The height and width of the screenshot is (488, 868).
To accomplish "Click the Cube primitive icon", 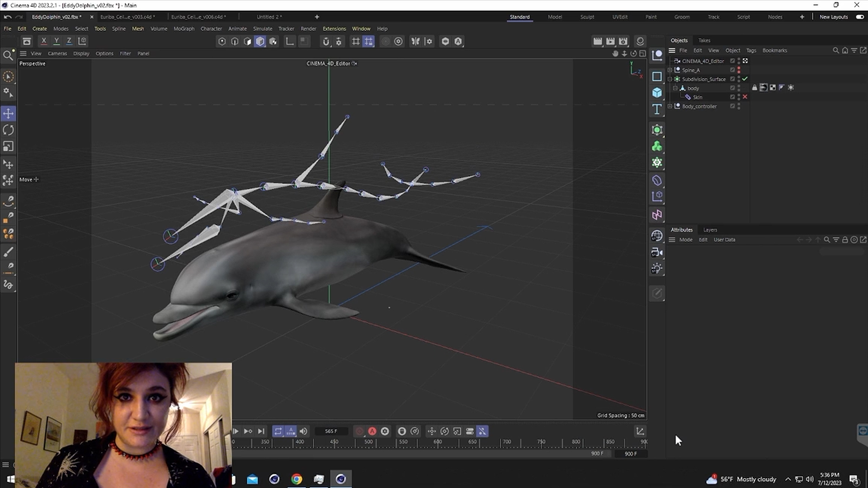I will pos(657,93).
